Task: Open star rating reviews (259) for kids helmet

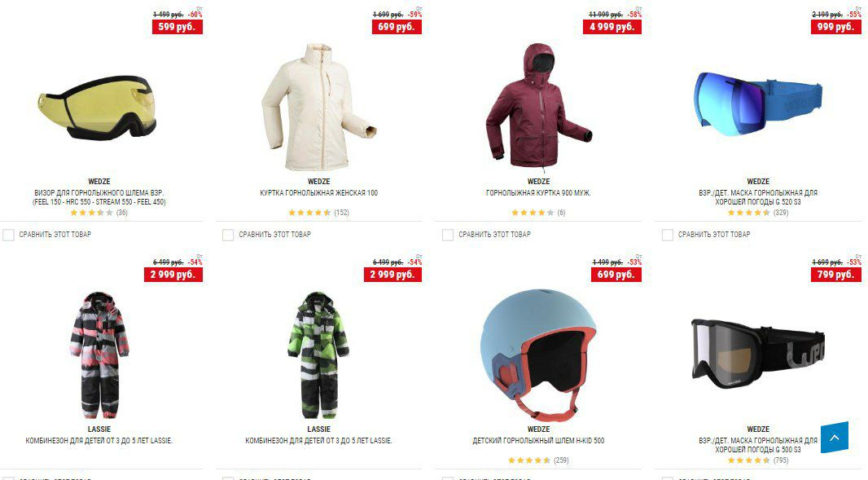Action: [x=538, y=460]
